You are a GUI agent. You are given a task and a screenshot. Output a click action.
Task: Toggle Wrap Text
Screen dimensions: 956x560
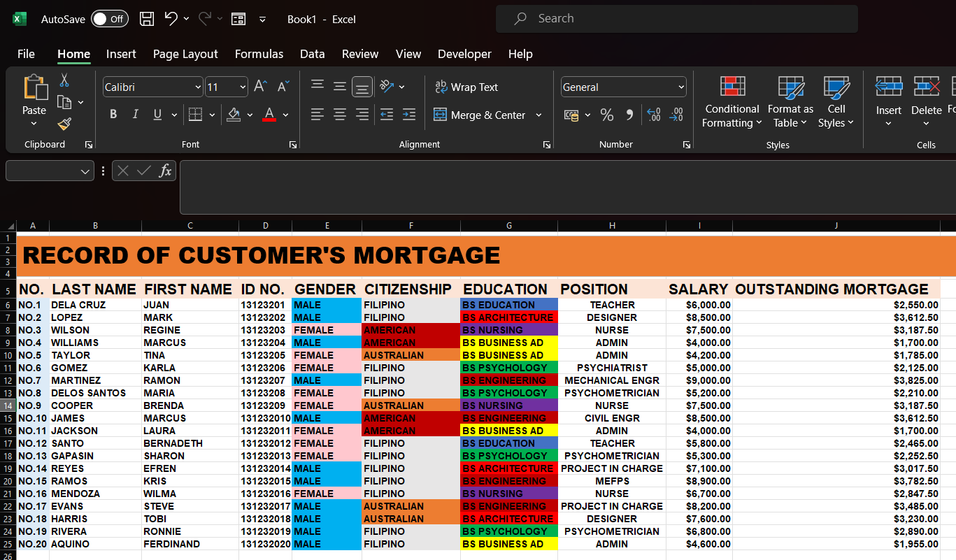466,87
